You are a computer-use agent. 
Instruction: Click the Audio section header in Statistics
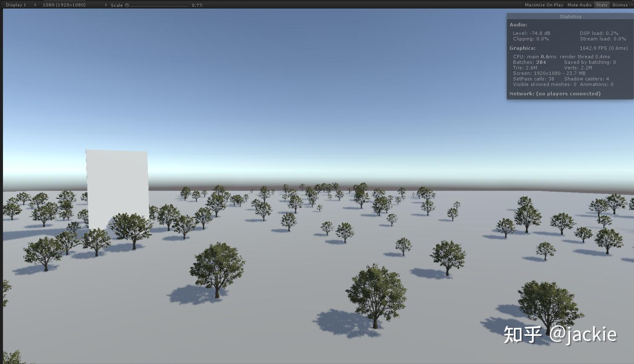click(x=519, y=25)
